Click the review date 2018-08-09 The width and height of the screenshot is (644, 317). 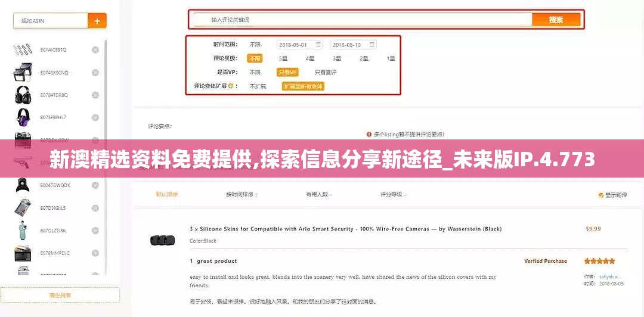tap(611, 283)
